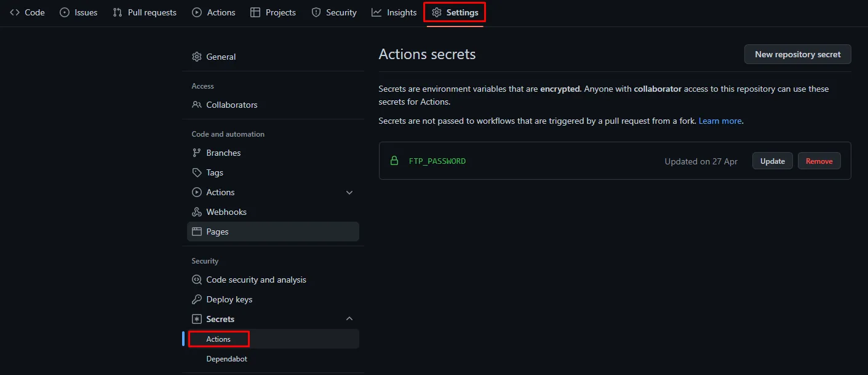
Task: Click the green lock icon beside FTP_PASSWORD
Action: [x=394, y=161]
